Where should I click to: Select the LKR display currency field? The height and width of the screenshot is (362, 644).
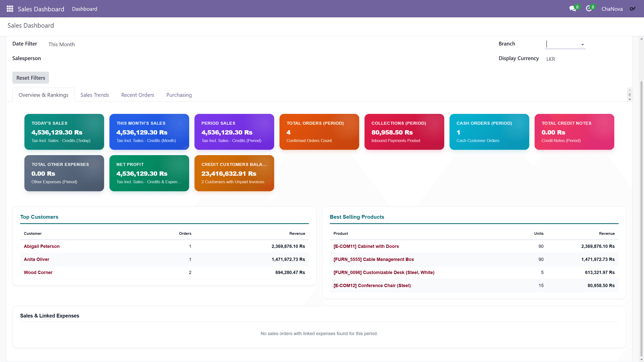(x=551, y=59)
